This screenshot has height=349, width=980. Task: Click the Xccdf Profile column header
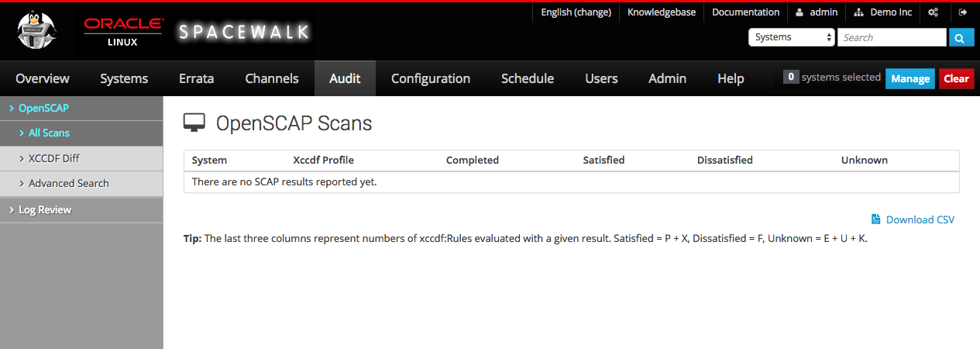(x=323, y=160)
